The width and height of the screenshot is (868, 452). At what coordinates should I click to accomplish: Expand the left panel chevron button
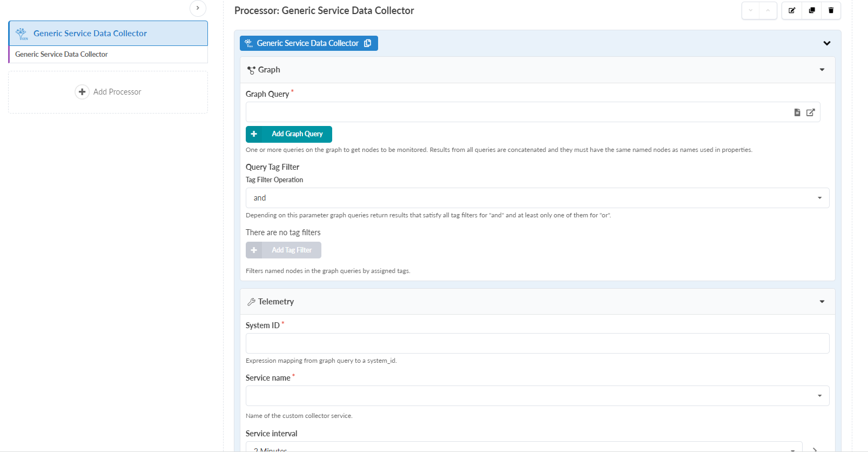[198, 8]
